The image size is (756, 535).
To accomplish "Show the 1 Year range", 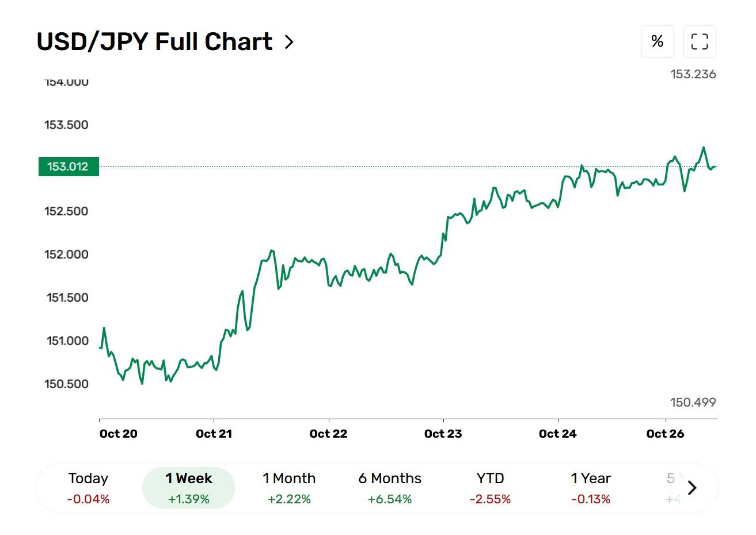I will (591, 488).
